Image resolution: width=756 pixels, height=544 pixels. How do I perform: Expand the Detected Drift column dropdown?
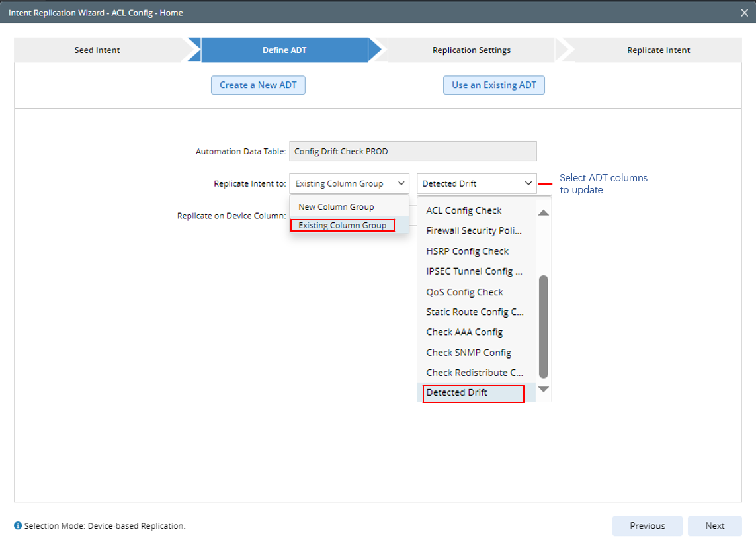[x=476, y=184]
